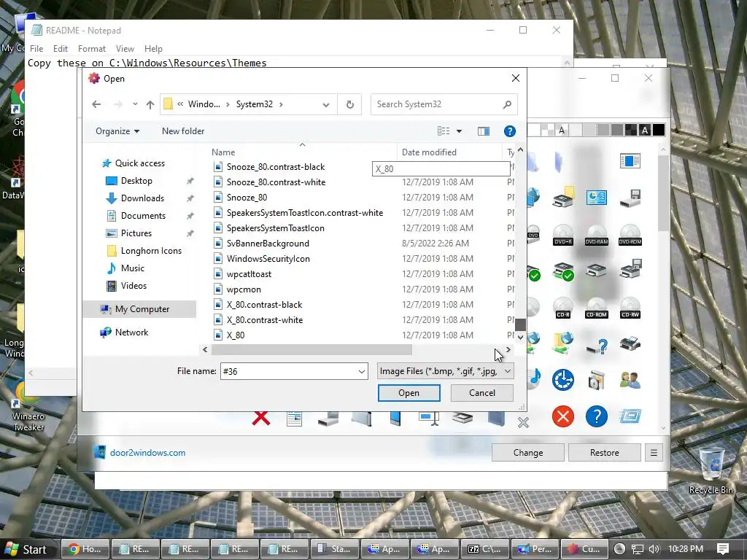The height and width of the screenshot is (560, 747).
Task: Open the Help menu in Notepad
Action: [x=153, y=49]
